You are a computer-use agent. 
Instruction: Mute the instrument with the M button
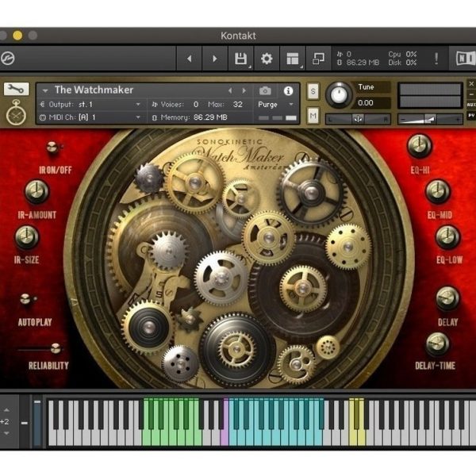coord(313,115)
